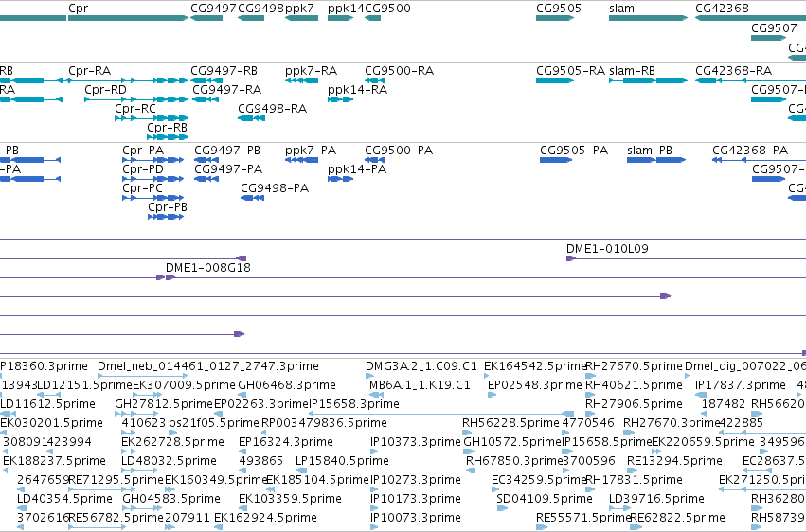The height and width of the screenshot is (532, 806).
Task: Select transcript slam-RB
Action: (x=648, y=80)
